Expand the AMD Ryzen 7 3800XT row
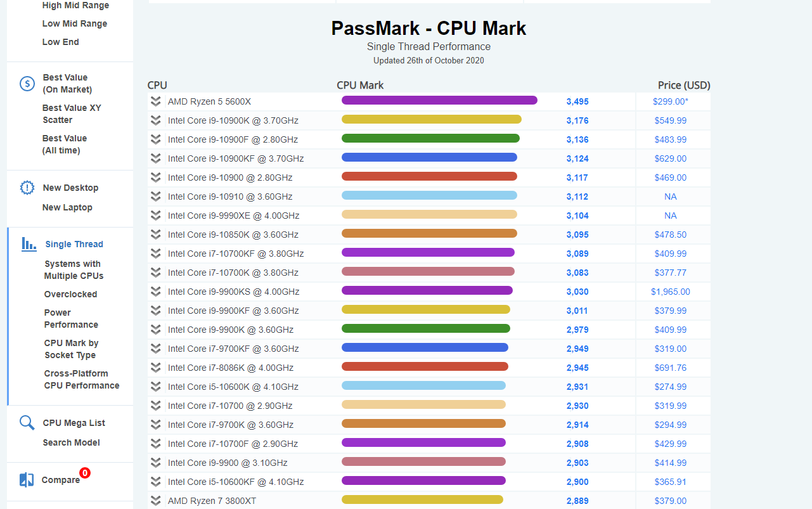Screen dimensions: 812x509 (x=156, y=501)
